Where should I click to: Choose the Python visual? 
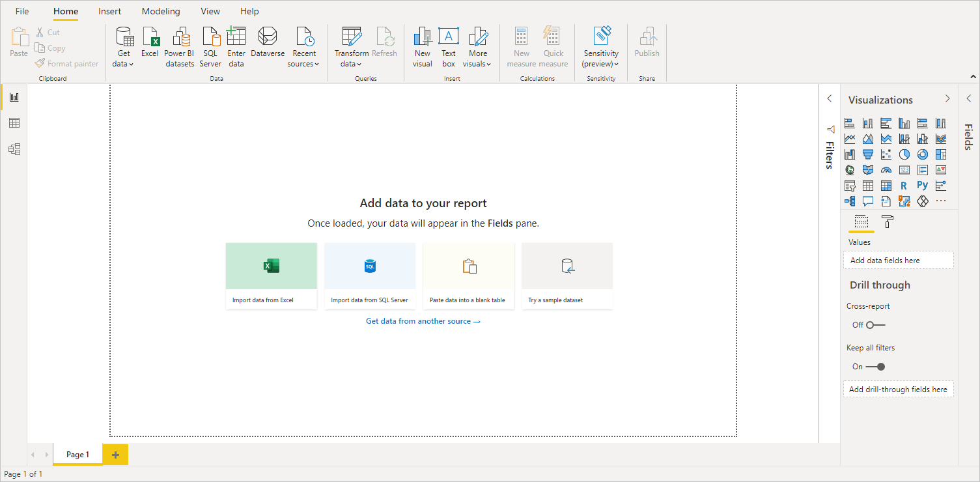click(x=923, y=186)
